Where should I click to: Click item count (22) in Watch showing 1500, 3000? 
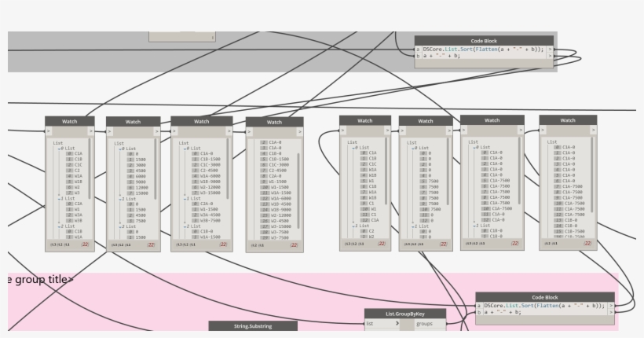[x=151, y=244]
